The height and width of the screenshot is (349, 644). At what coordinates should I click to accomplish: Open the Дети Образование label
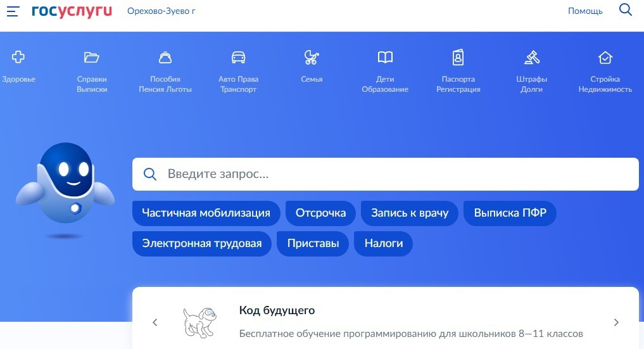pyautogui.click(x=385, y=84)
